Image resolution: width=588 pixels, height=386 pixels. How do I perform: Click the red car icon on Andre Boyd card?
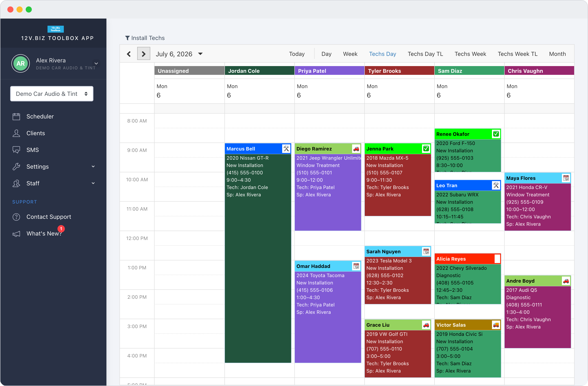click(566, 281)
